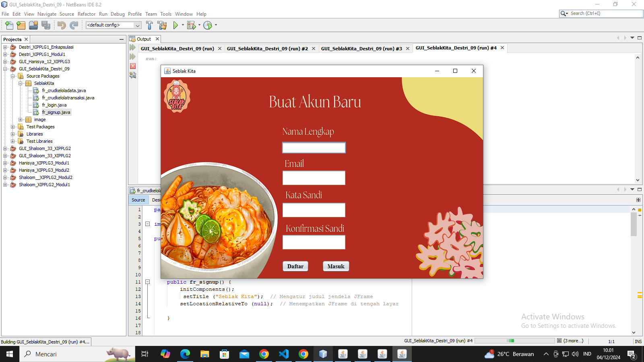This screenshot has height=362, width=644.
Task: Expand the Libraries tree node
Action: (x=13, y=134)
